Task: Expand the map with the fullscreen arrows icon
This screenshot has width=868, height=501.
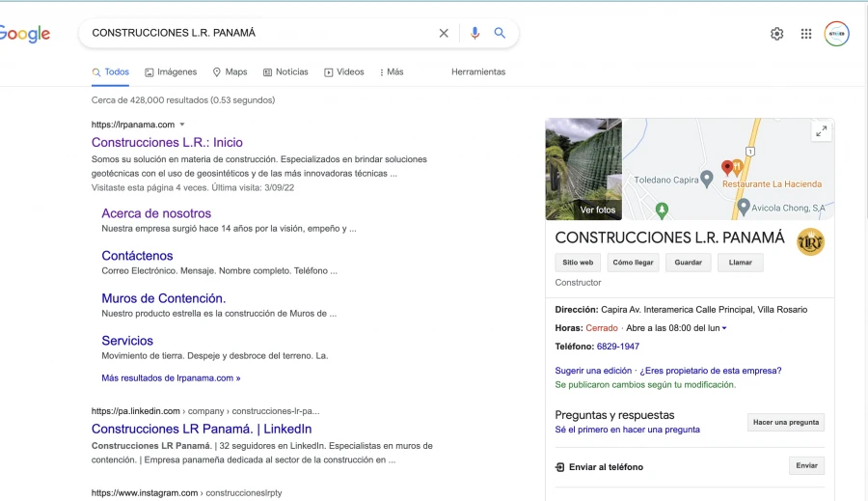Action: [x=821, y=131]
